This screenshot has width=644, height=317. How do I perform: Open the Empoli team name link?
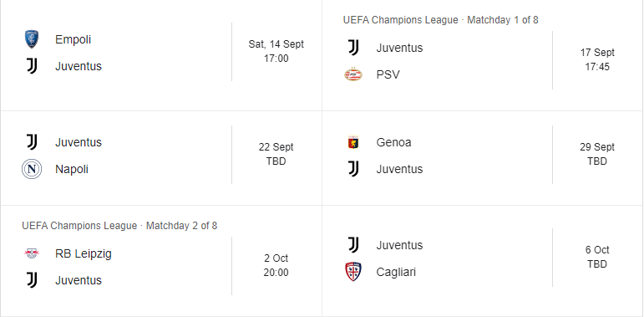pyautogui.click(x=74, y=40)
